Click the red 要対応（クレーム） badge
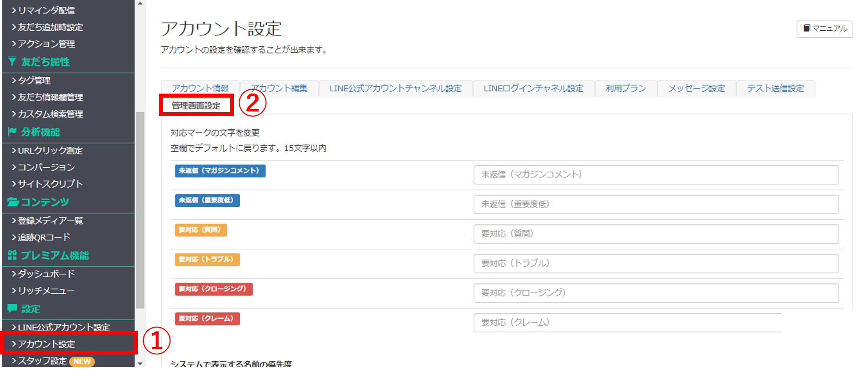Screen dimensions: 868x377 [207, 318]
